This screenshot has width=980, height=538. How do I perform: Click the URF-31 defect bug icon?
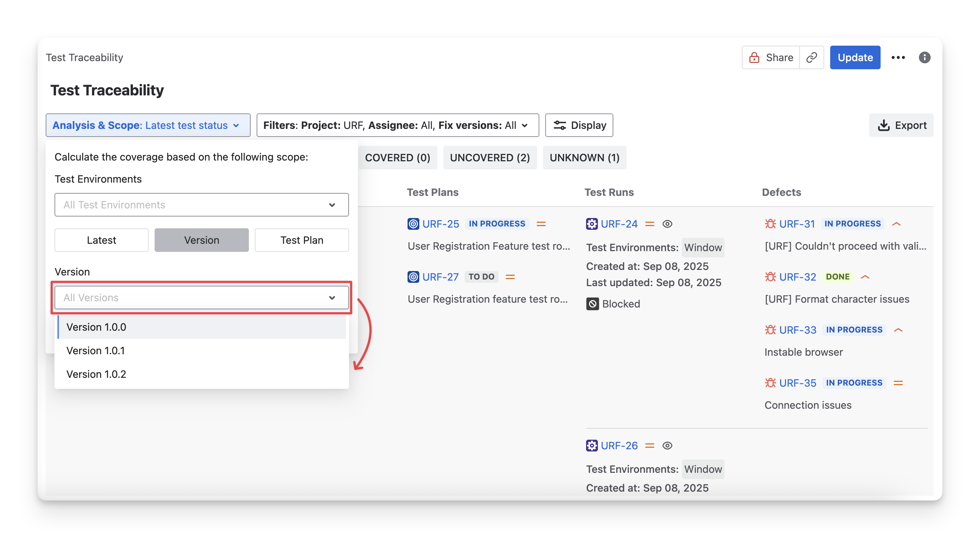[x=770, y=224]
